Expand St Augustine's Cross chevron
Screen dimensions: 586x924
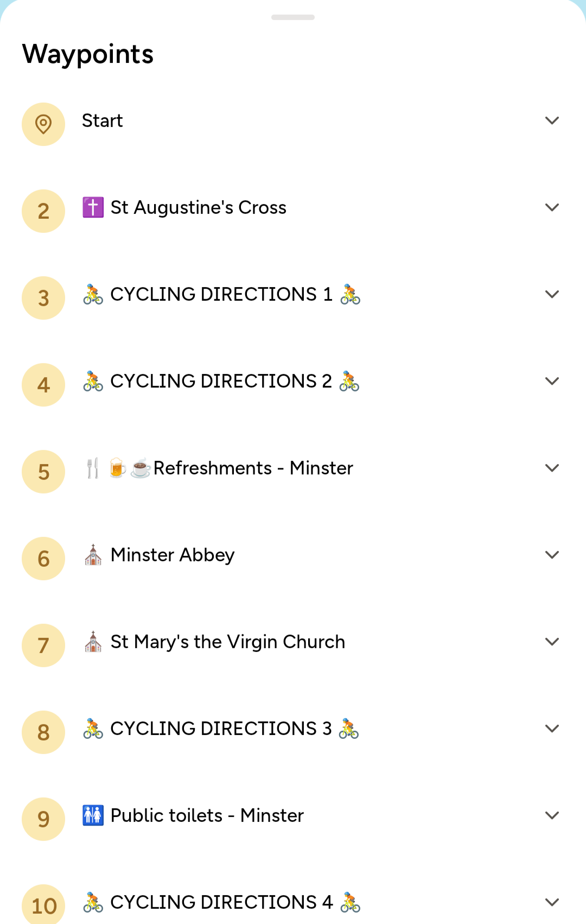(x=552, y=207)
